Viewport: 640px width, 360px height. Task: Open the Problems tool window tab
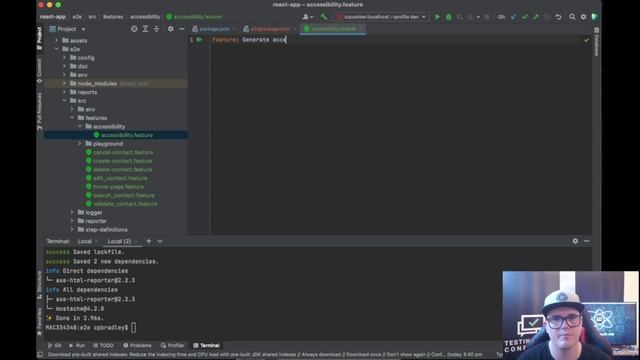(x=138, y=345)
